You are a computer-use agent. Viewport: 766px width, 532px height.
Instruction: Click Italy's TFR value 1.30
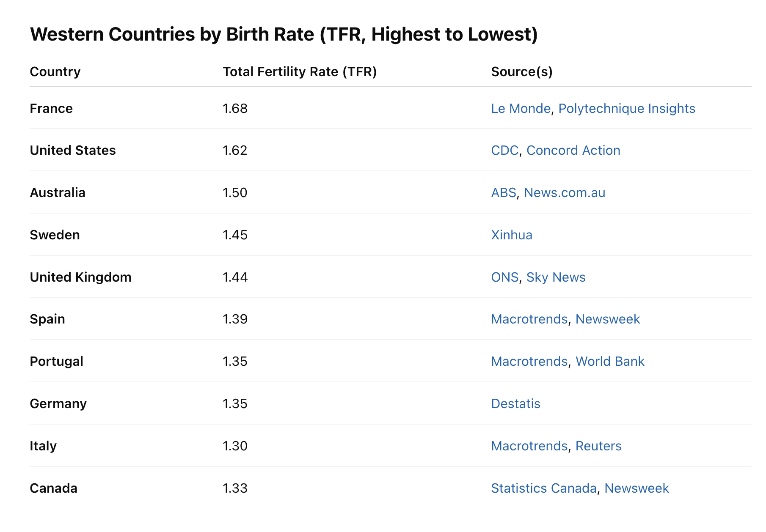[x=235, y=446]
